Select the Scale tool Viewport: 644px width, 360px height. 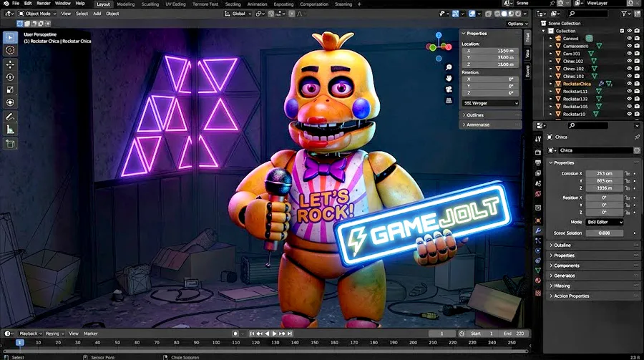[10, 90]
